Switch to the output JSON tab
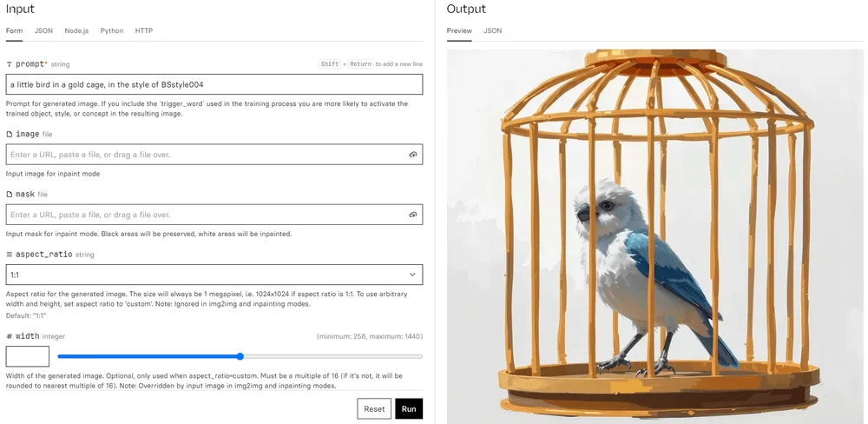Image resolution: width=868 pixels, height=424 pixels. tap(492, 30)
